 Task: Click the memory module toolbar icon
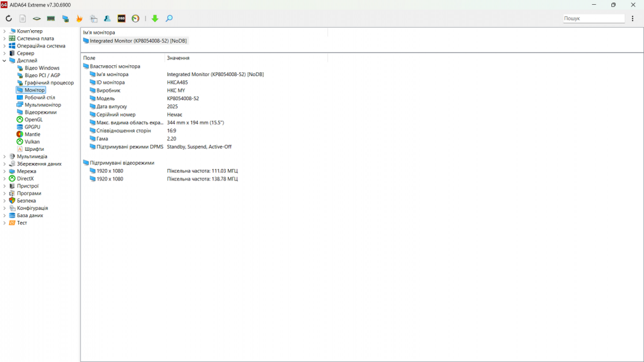(x=51, y=19)
